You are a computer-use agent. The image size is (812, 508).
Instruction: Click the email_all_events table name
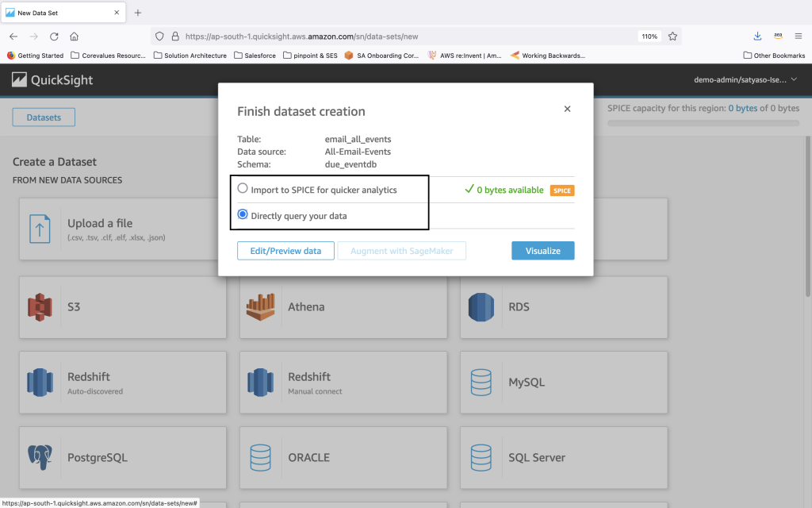click(x=358, y=139)
